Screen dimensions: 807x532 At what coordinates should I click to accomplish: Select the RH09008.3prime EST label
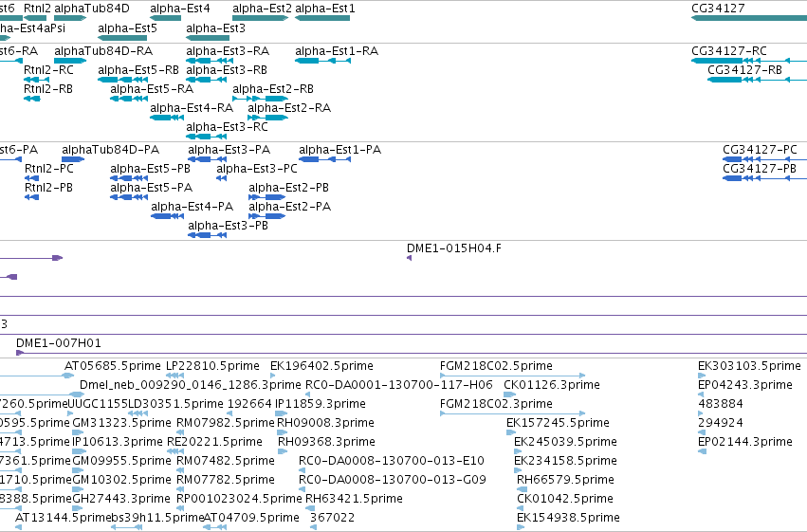[326, 423]
